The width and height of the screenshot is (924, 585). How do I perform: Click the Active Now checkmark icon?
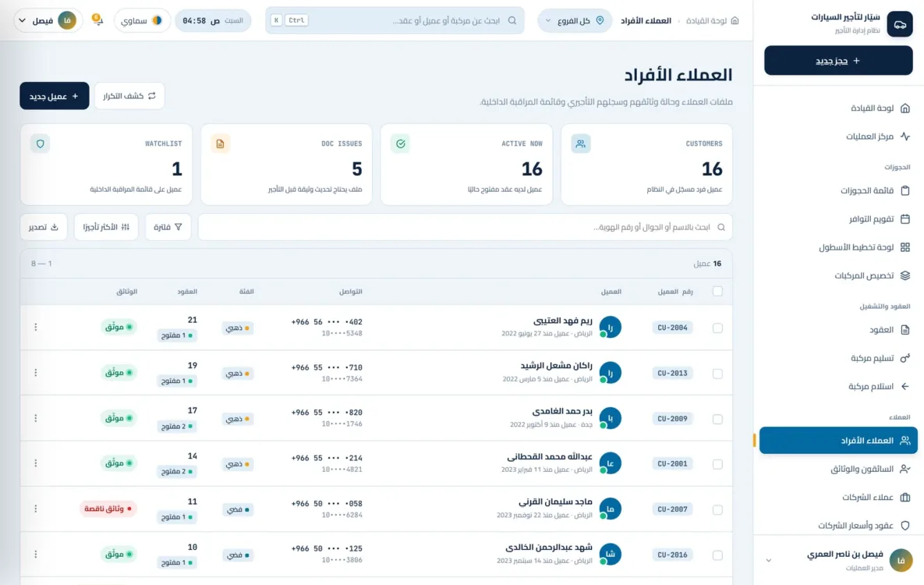pos(401,144)
